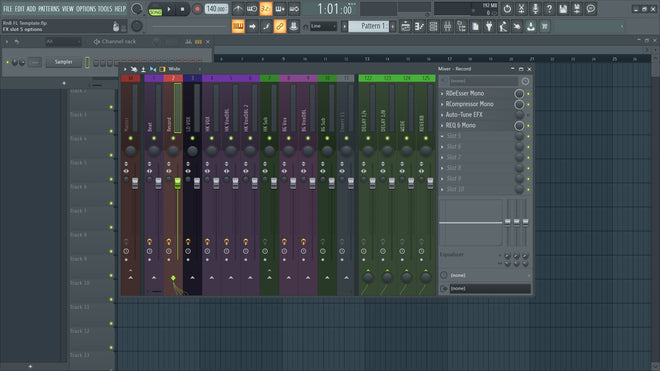Viewport: 660px width, 371px height.
Task: Adjust the Record track volume fader
Action: (178, 183)
